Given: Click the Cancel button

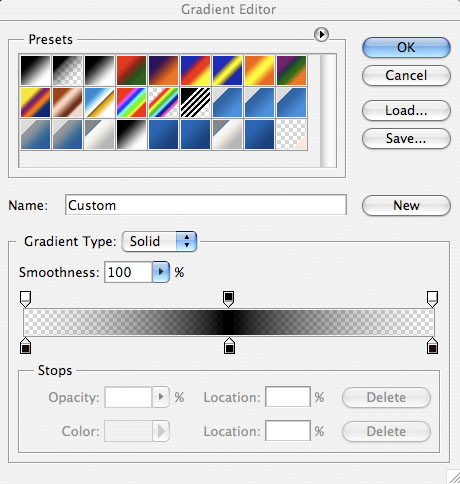Looking at the screenshot, I should pyautogui.click(x=406, y=75).
